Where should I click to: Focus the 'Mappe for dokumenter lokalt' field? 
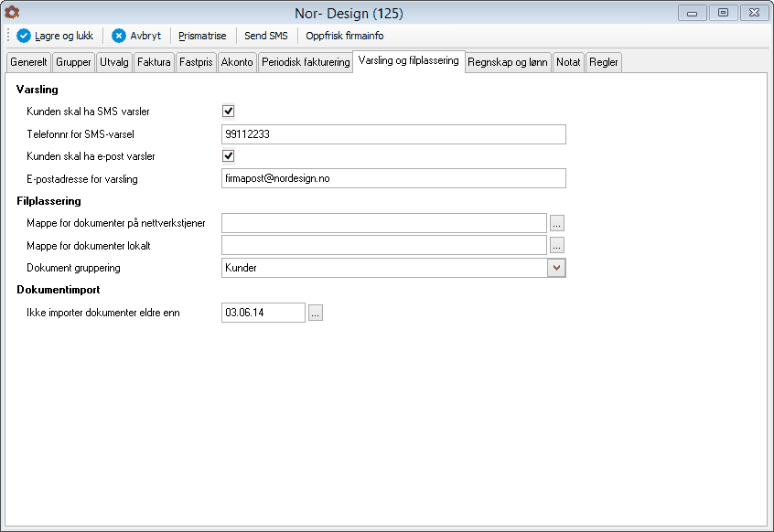[x=384, y=246]
